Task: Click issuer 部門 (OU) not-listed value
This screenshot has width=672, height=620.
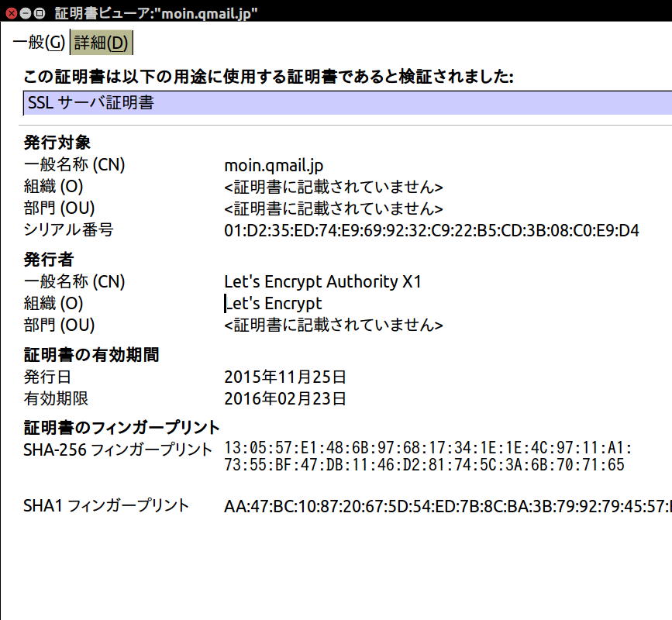Action: click(333, 325)
